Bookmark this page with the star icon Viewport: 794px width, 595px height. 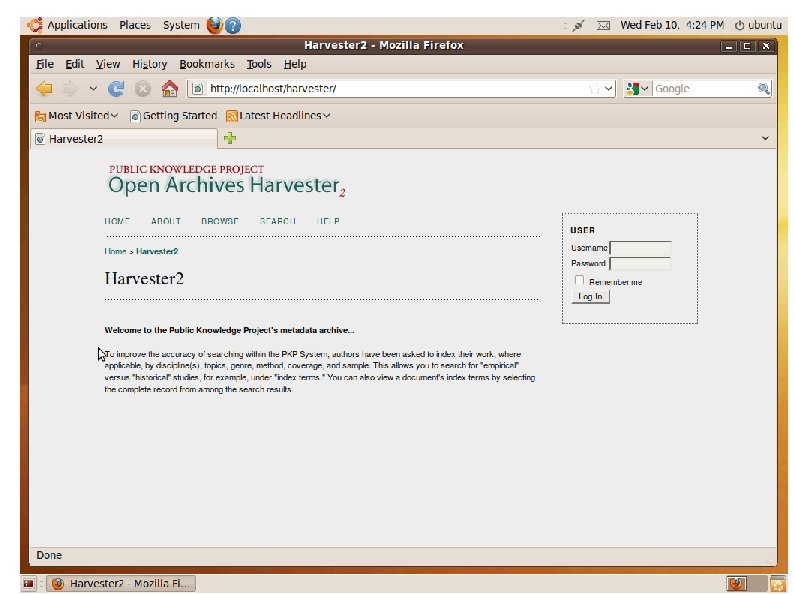pyautogui.click(x=594, y=89)
